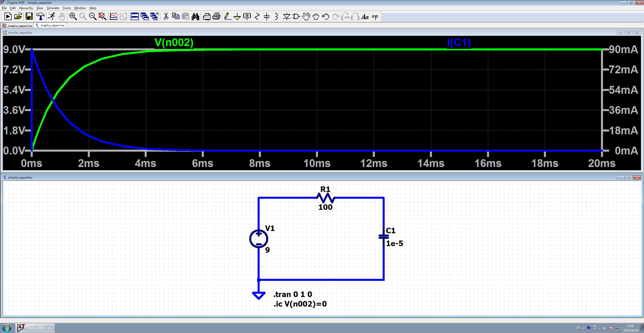Click the I(C1) trace label
This screenshot has width=644, height=333.
[x=459, y=42]
